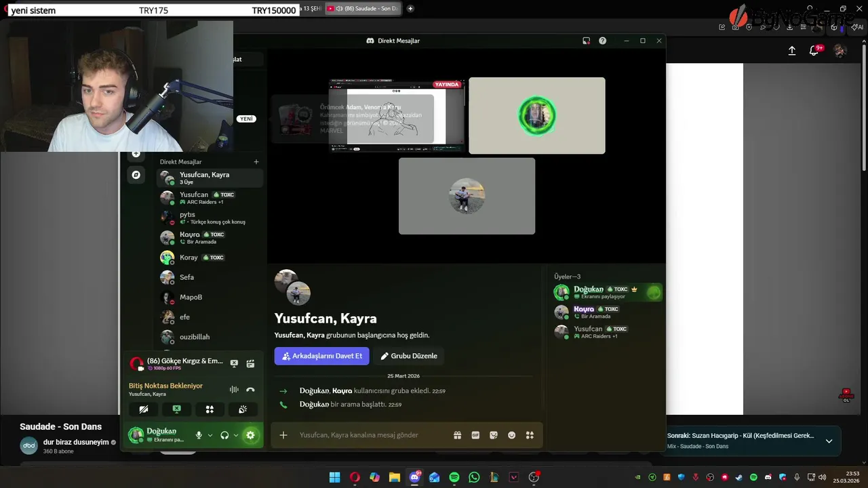This screenshot has height=488, width=868.
Task: Switch to Saudade - Son Dans browser tab
Action: (x=363, y=9)
